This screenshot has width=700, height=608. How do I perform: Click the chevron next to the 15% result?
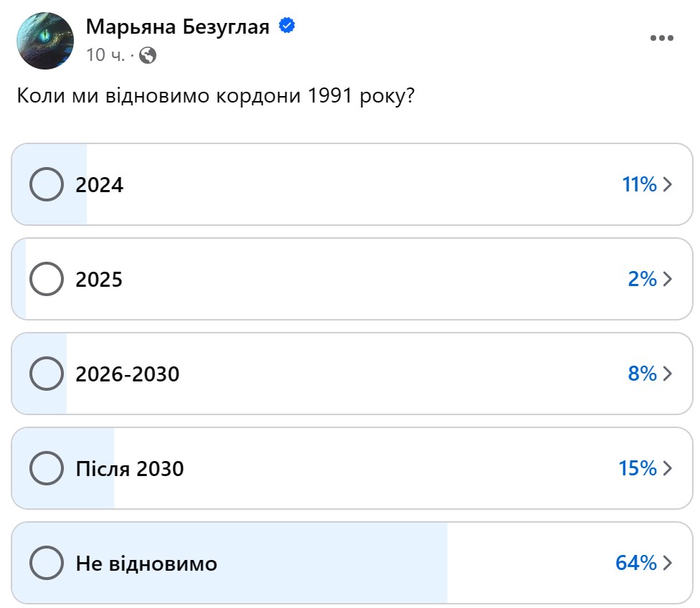[666, 468]
